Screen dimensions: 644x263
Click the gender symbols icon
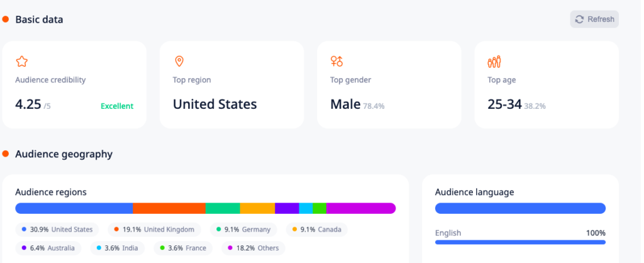click(x=337, y=62)
